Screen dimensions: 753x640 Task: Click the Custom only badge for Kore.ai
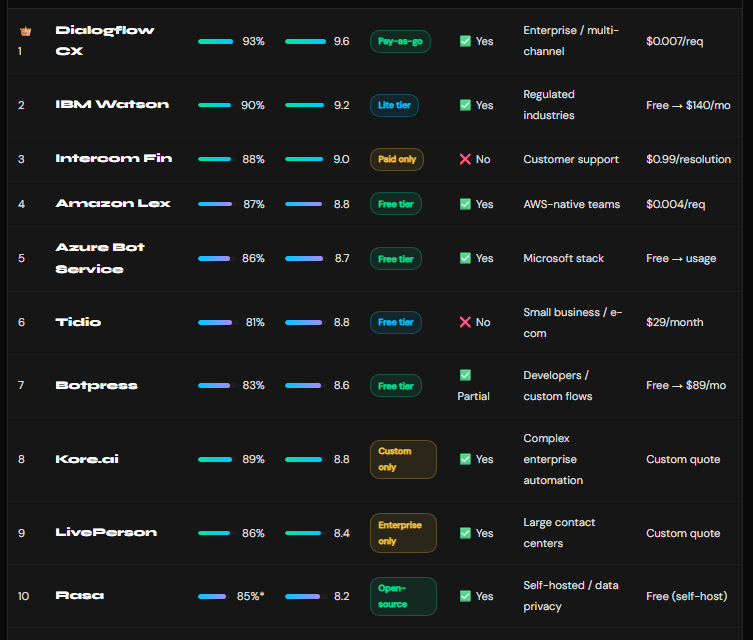(x=402, y=459)
